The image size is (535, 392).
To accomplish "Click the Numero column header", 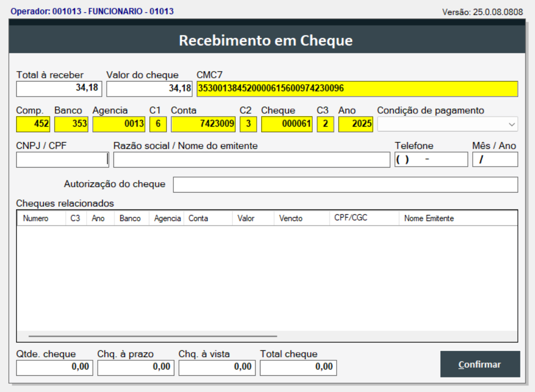I will click(x=41, y=218).
